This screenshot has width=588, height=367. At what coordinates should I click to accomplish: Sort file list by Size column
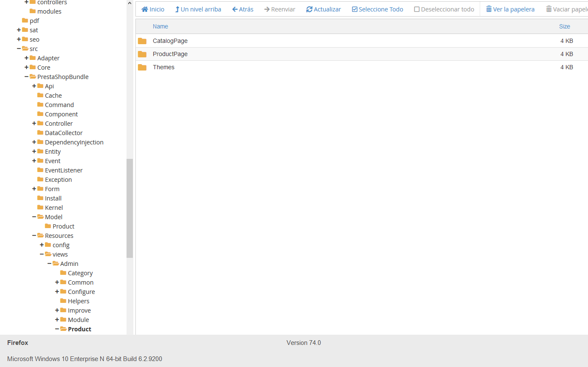565,26
